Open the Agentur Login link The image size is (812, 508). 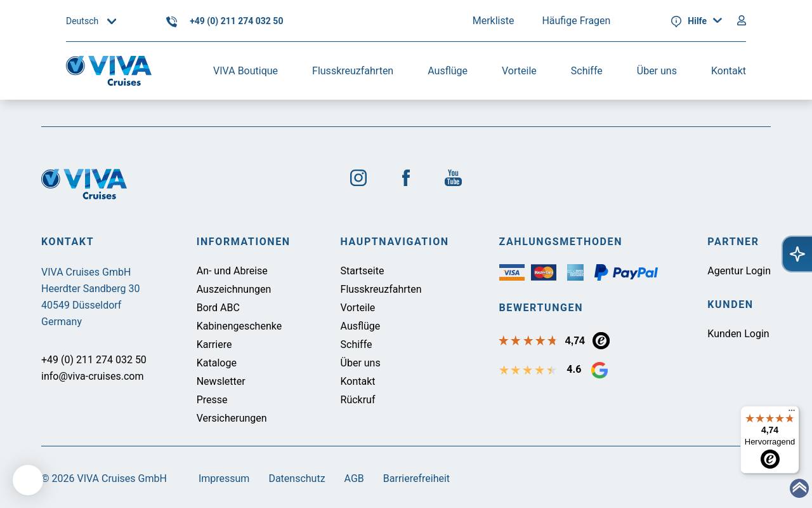coord(739,271)
